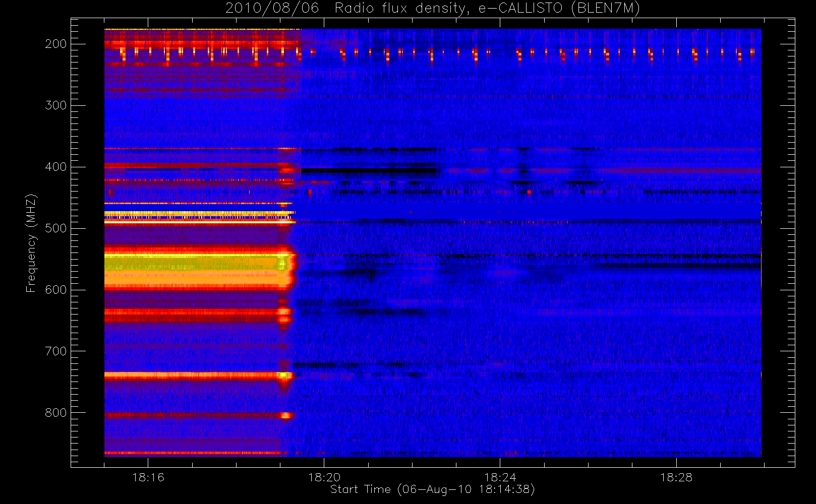Click the 18:20 time tick label
Image resolution: width=816 pixels, height=504 pixels.
[x=324, y=477]
